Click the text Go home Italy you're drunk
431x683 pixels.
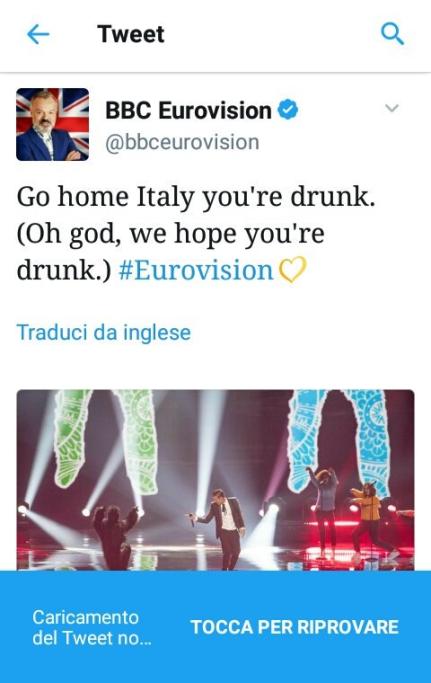(196, 197)
